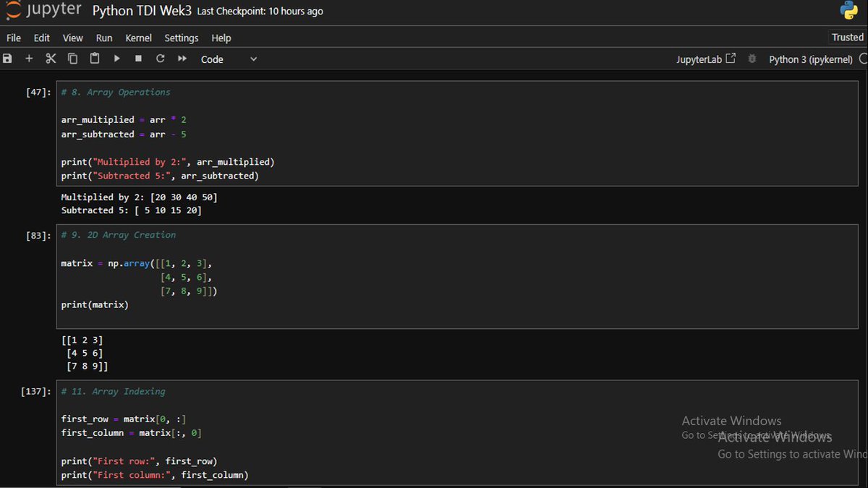Image resolution: width=868 pixels, height=488 pixels.
Task: Click the Python logo icon
Action: 848,11
